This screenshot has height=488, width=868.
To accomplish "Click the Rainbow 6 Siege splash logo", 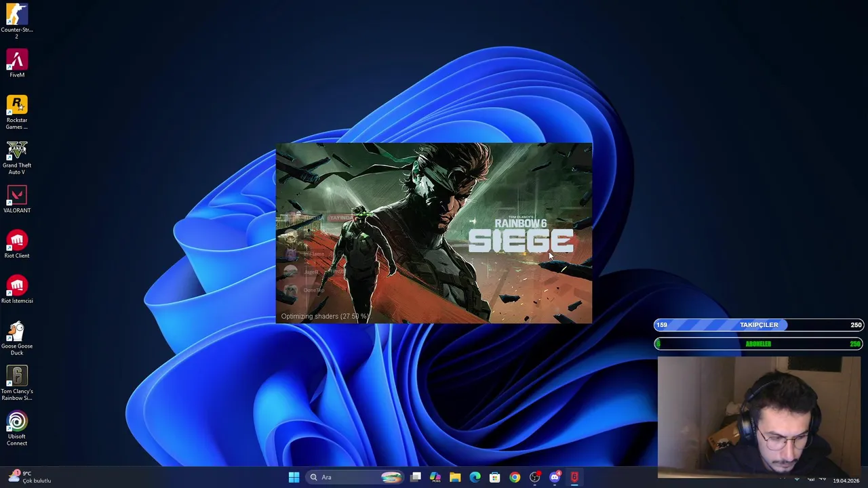I will point(521,236).
